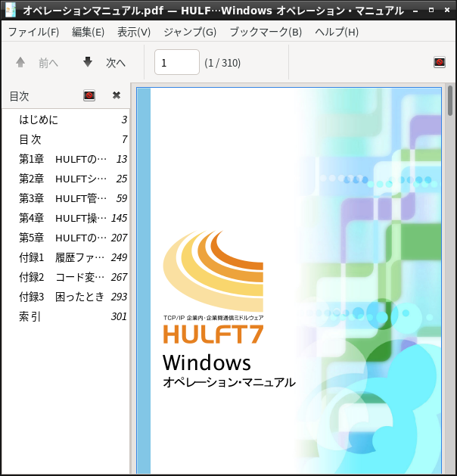Image resolution: width=457 pixels, height=476 pixels.
Task: Click the app icon in the title bar
Action: [x=11, y=10]
